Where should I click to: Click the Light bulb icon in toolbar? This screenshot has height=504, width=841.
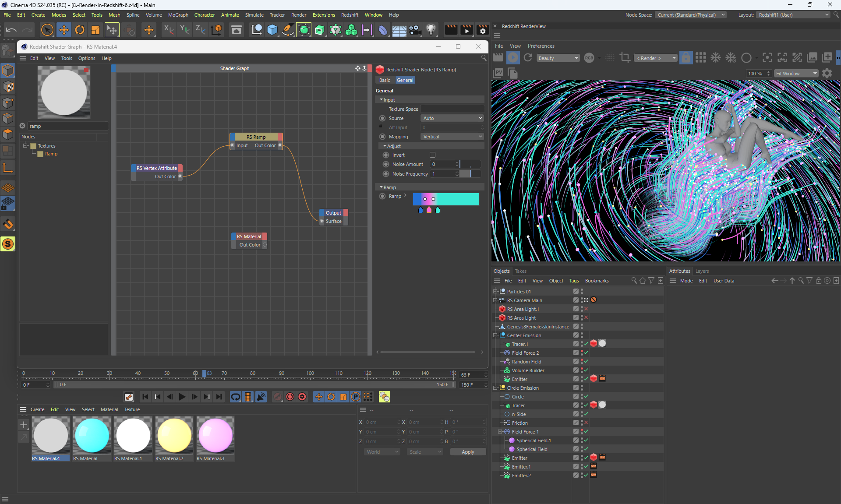(x=431, y=30)
